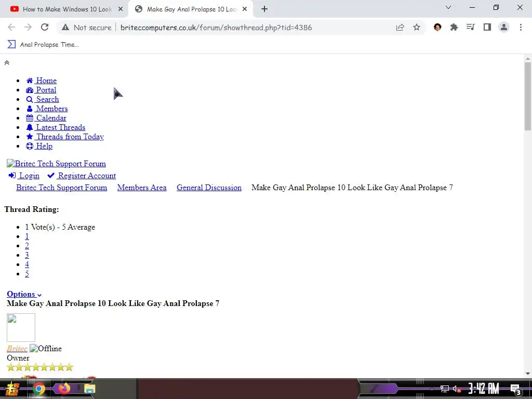532x399 pixels.
Task: Reload the page with refresh icon
Action: pos(45,28)
